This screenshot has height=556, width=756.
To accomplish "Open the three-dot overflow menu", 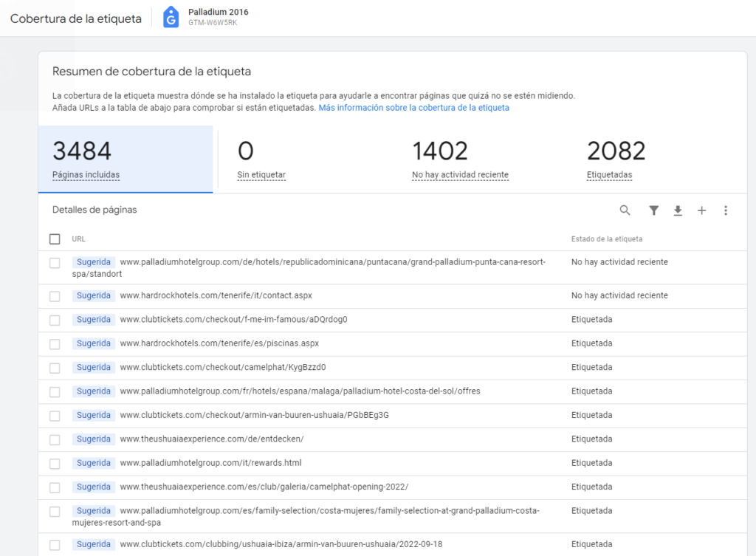I will pos(726,210).
